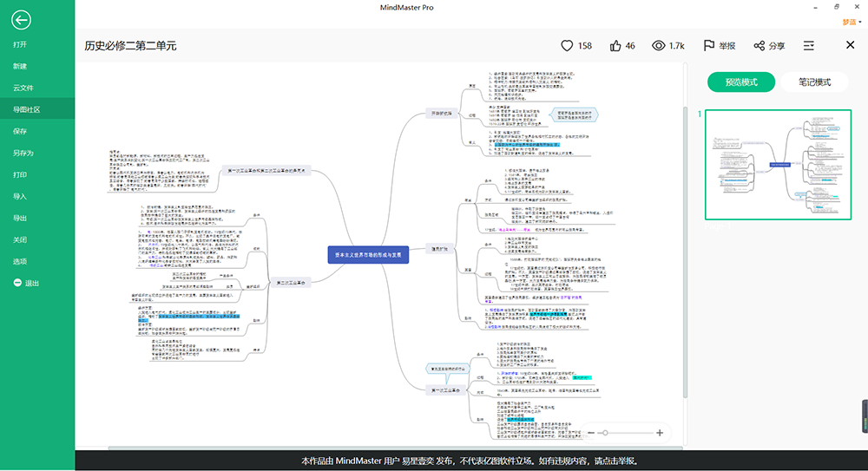868x471 pixels.
Task: Click the minus icon beside 退出
Action: [x=17, y=283]
